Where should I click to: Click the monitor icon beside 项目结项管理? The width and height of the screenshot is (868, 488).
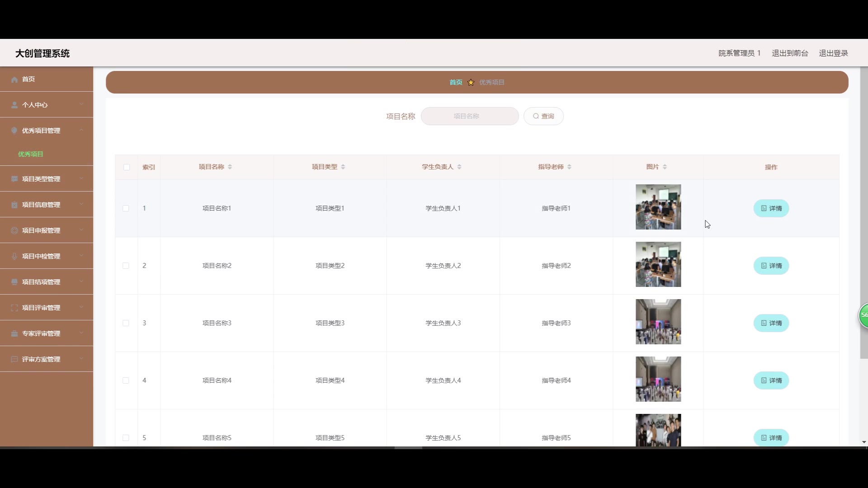point(14,282)
